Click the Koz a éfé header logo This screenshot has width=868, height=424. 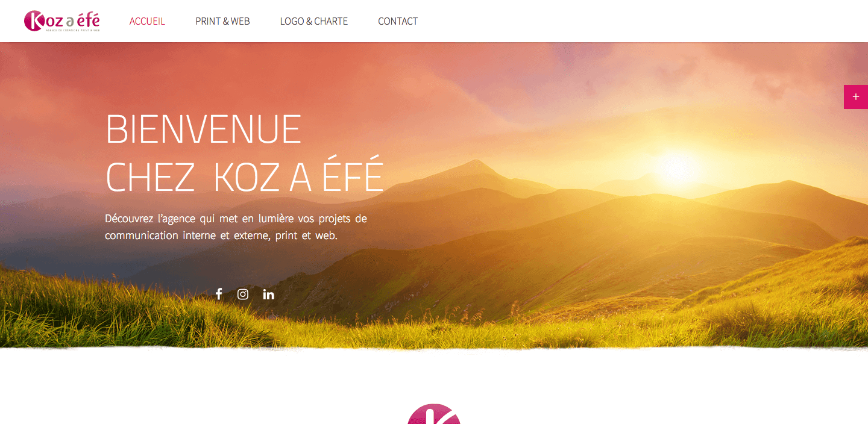62,20
